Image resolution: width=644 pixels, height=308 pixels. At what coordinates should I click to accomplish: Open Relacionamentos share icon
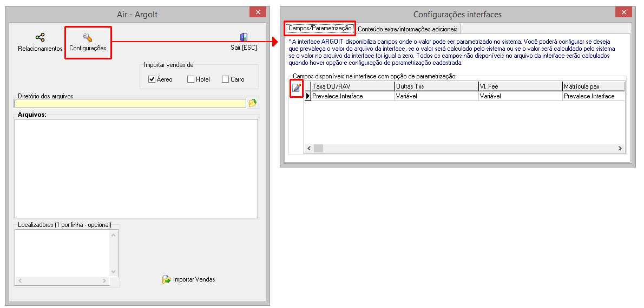click(40, 37)
